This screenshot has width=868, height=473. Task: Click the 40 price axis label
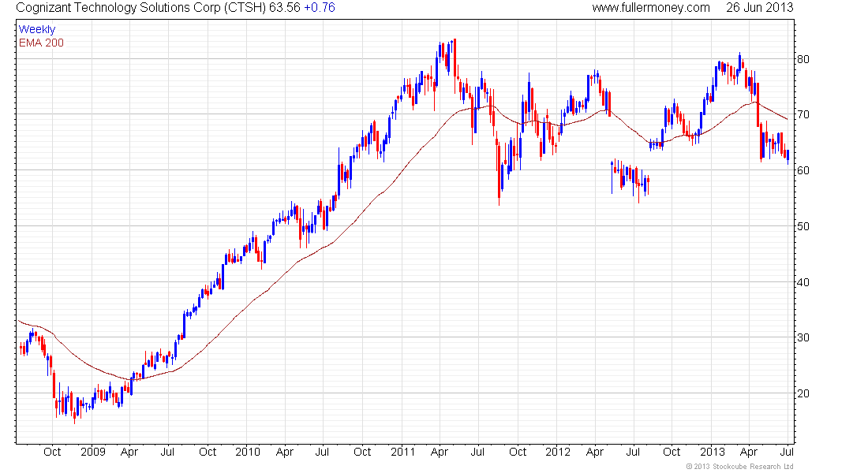[x=803, y=282]
